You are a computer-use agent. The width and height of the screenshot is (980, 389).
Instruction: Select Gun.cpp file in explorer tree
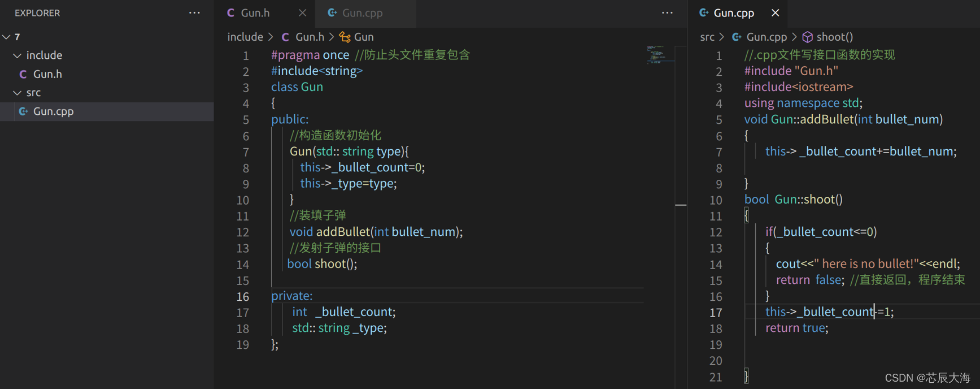pyautogui.click(x=107, y=111)
